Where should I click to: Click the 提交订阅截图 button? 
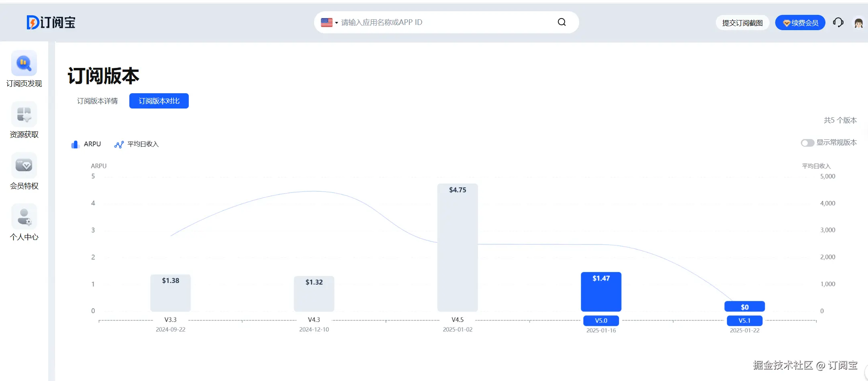(742, 23)
